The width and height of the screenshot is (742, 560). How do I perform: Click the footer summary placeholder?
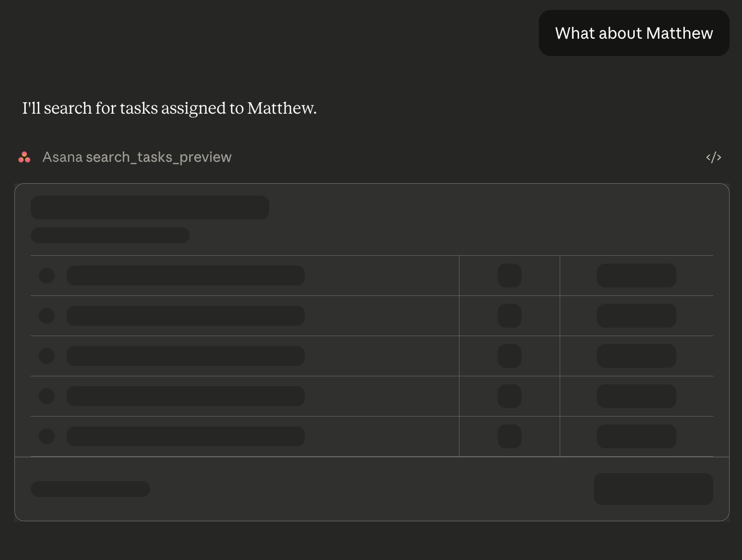pyautogui.click(x=90, y=489)
